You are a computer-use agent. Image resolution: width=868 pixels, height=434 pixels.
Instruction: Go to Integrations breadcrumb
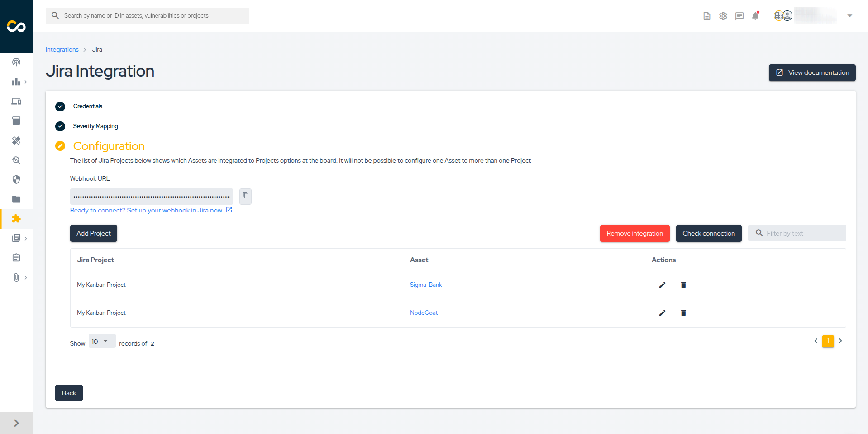[x=62, y=50]
